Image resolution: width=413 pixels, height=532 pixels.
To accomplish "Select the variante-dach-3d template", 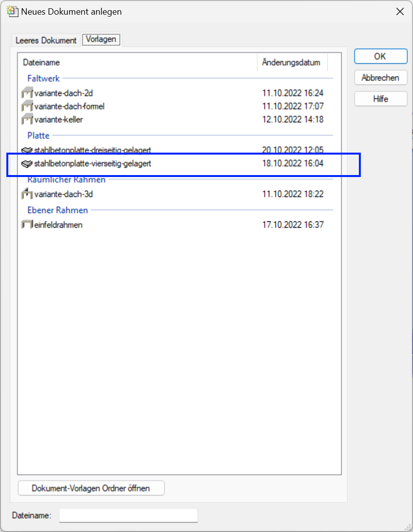I will click(x=63, y=194).
